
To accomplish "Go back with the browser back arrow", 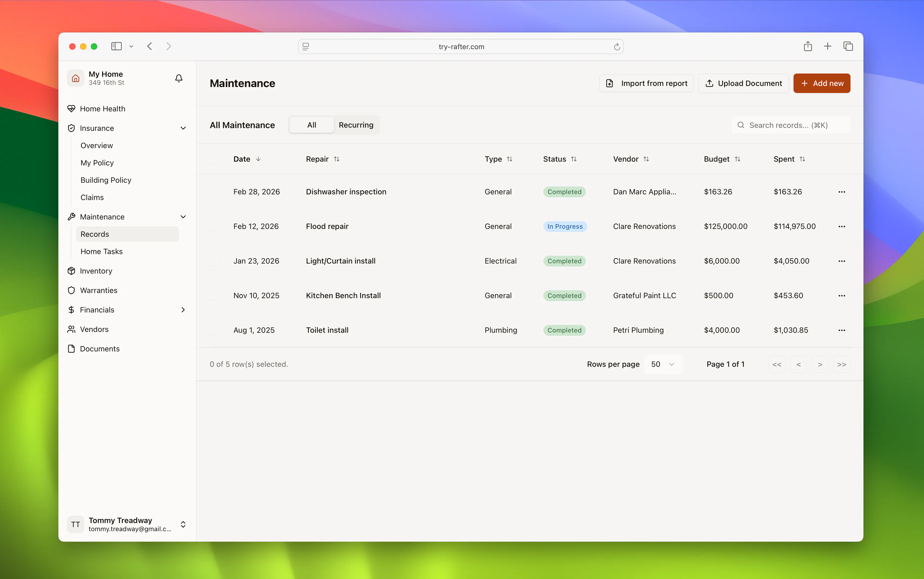I will (150, 46).
